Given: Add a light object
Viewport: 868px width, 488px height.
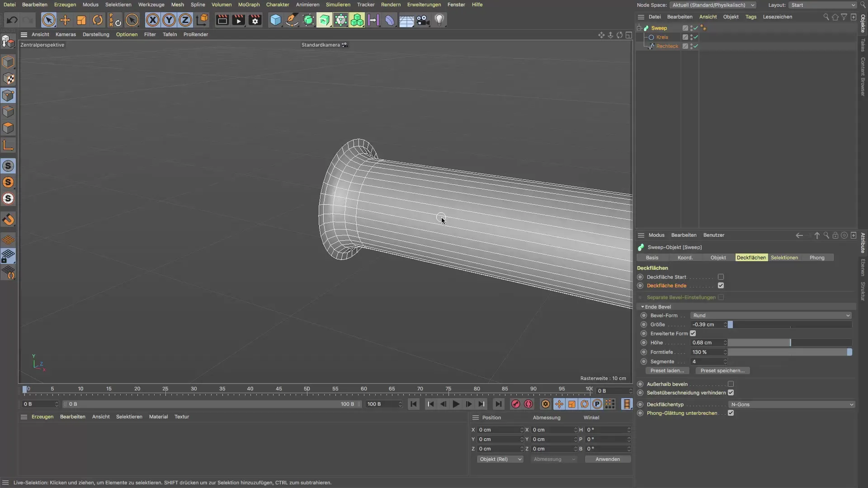Looking at the screenshot, I should coord(439,20).
